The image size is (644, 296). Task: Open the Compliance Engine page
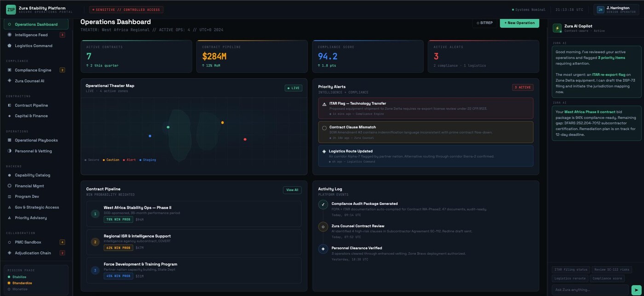point(36,70)
